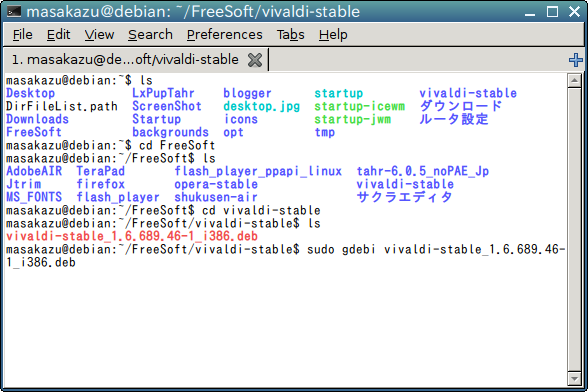Viewport: 588px width, 392px height.
Task: Click the 'Downloads' directory name
Action: [x=38, y=119]
